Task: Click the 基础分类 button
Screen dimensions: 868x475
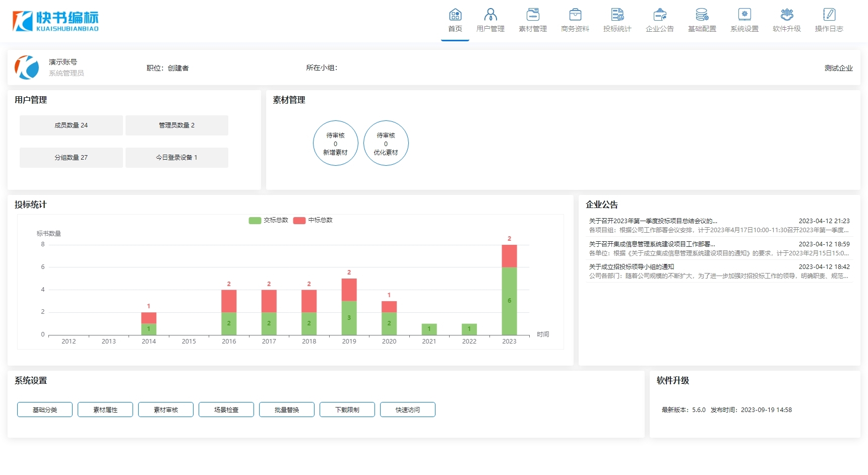Action: (45, 410)
